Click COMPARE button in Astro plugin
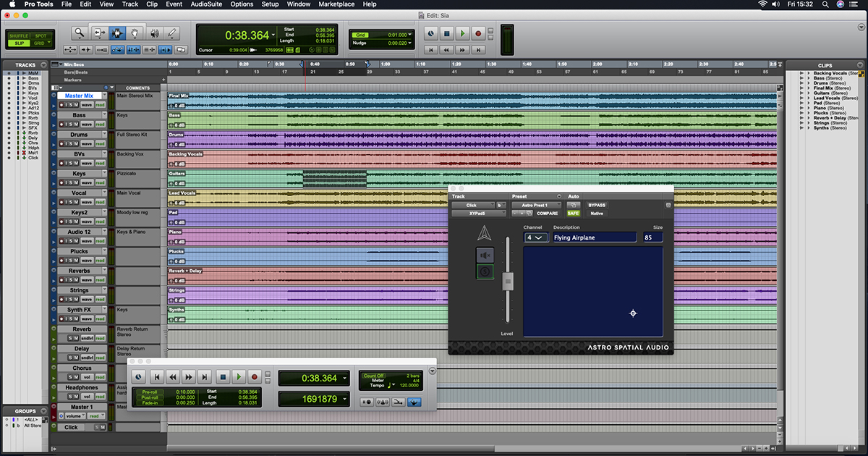The height and width of the screenshot is (456, 868). [x=547, y=214]
